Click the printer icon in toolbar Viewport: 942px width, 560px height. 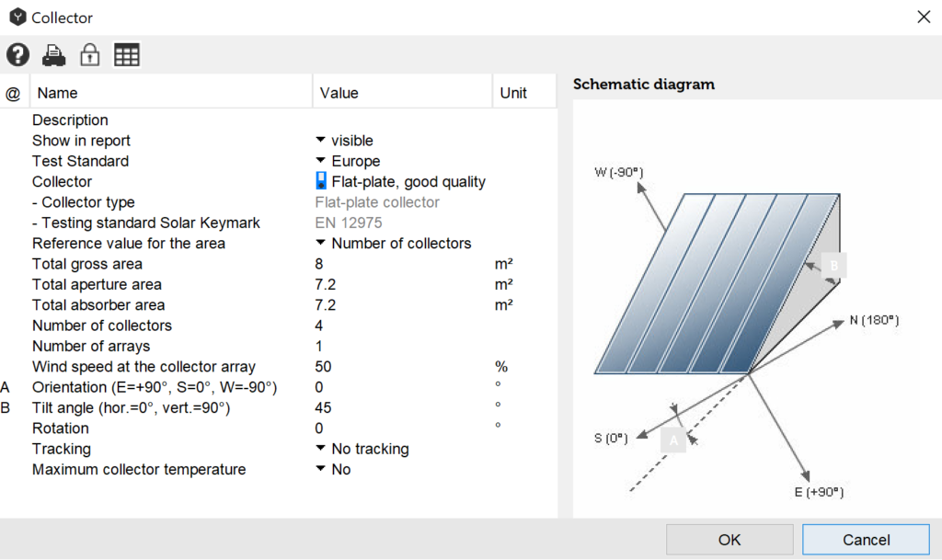pos(53,55)
